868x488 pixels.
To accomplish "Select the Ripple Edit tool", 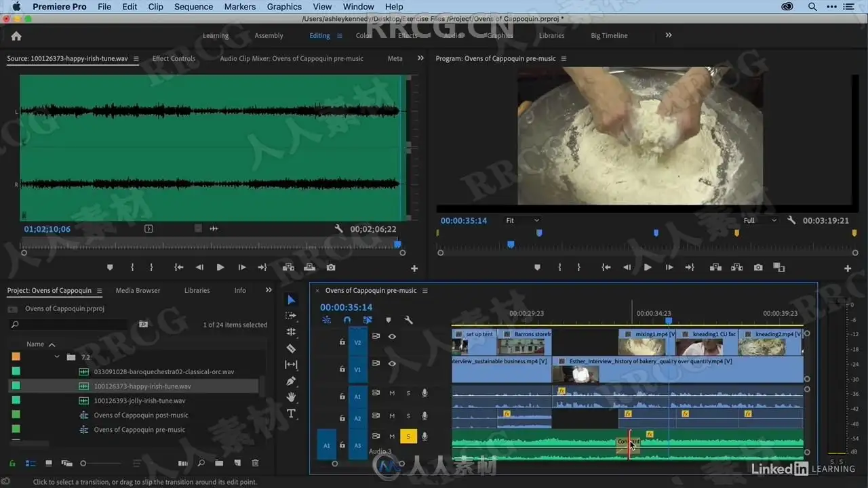I will 291,332.
